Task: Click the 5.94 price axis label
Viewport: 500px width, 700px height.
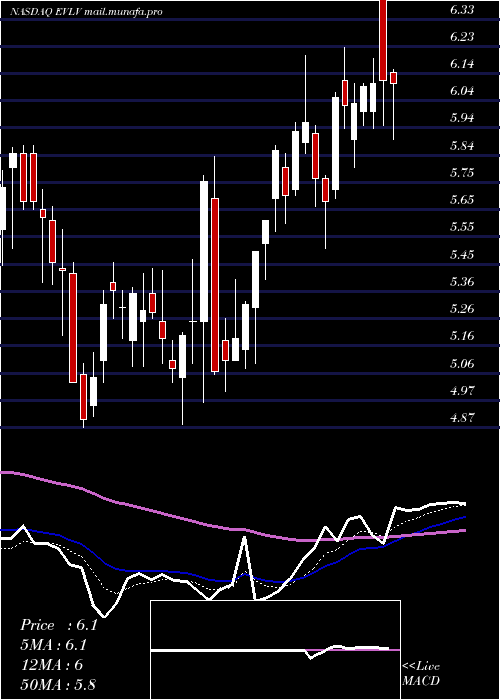Action: point(462,118)
